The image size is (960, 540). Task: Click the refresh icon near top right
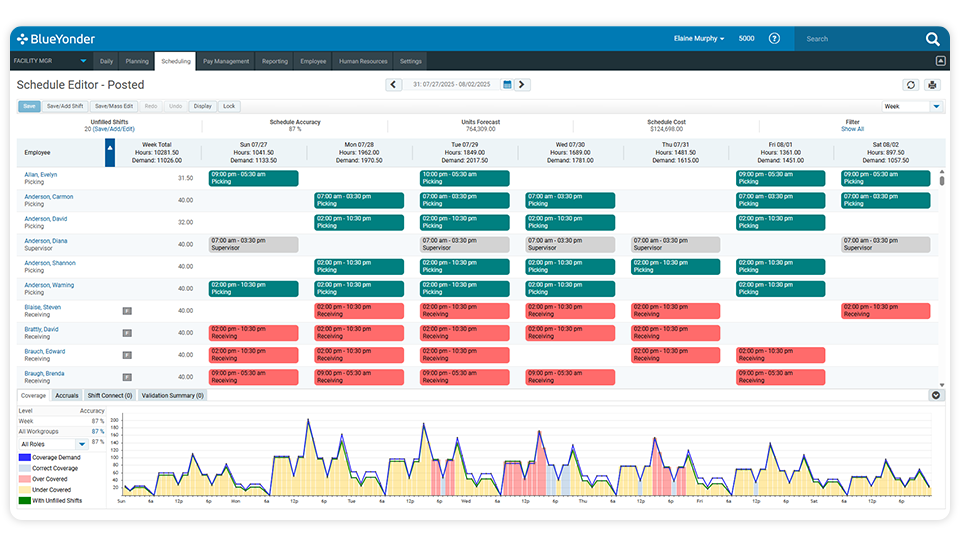pyautogui.click(x=910, y=85)
